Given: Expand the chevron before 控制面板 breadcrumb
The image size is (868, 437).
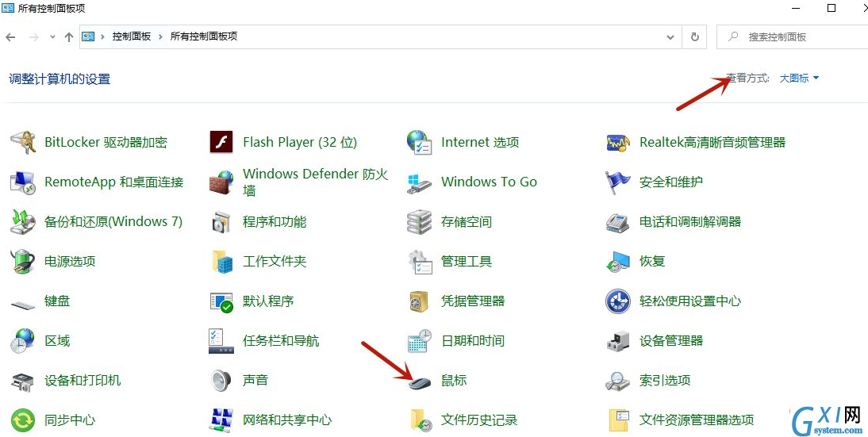Looking at the screenshot, I should coord(103,36).
